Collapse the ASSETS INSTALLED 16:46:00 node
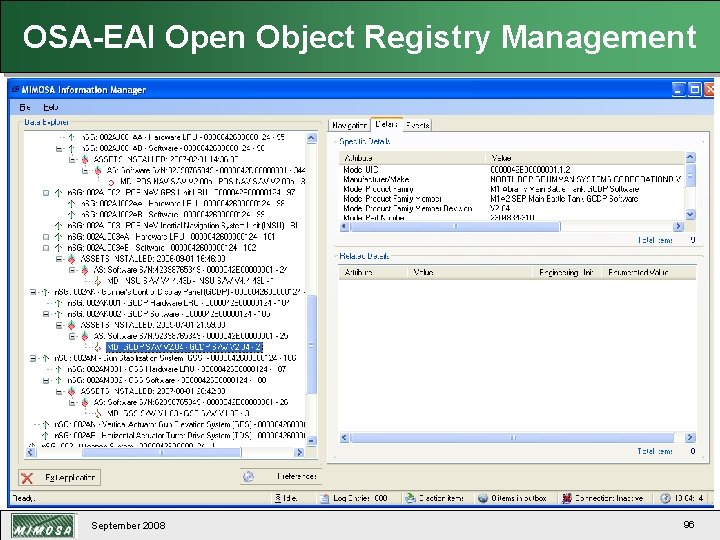Viewport: 720px width, 540px height. (x=59, y=259)
